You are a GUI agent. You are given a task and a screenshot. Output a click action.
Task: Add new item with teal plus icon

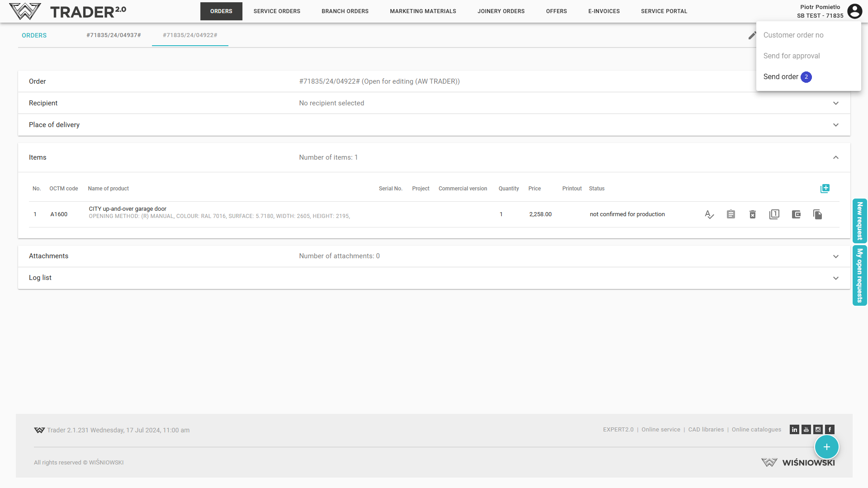(825, 189)
